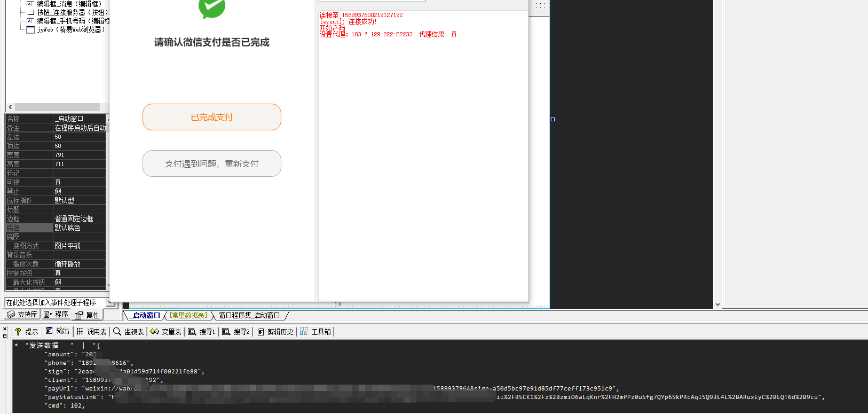
Task: Open the 窗口程序集_启动窗口 editor tab
Action: pos(249,315)
